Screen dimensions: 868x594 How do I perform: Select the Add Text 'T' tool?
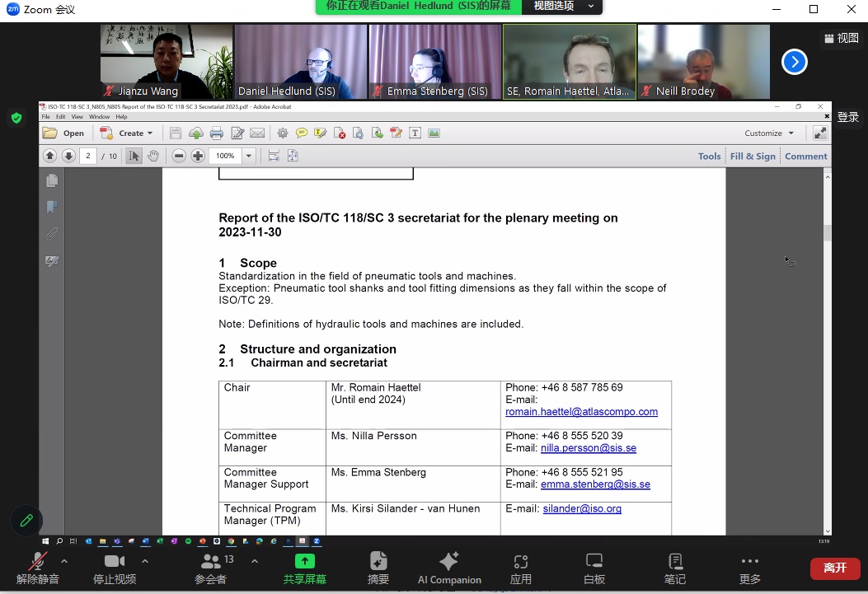coord(415,133)
